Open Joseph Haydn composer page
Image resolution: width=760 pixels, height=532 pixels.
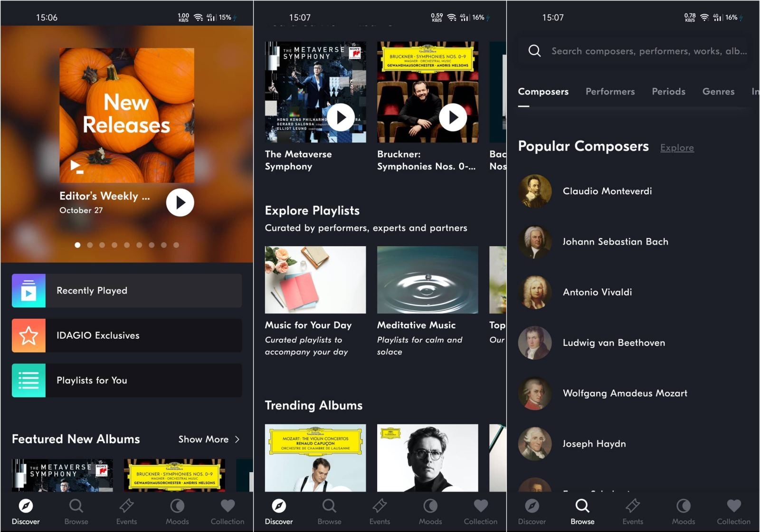point(633,444)
